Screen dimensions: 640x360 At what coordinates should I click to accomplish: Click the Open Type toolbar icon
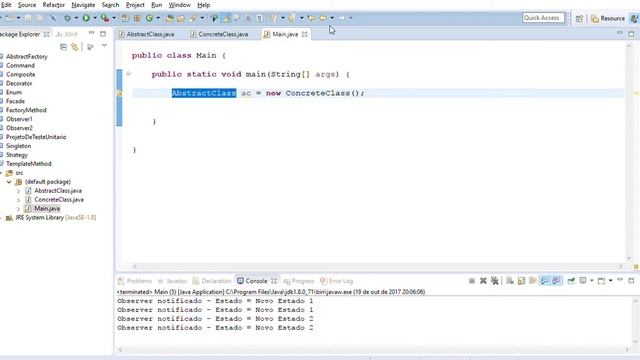coord(169,18)
